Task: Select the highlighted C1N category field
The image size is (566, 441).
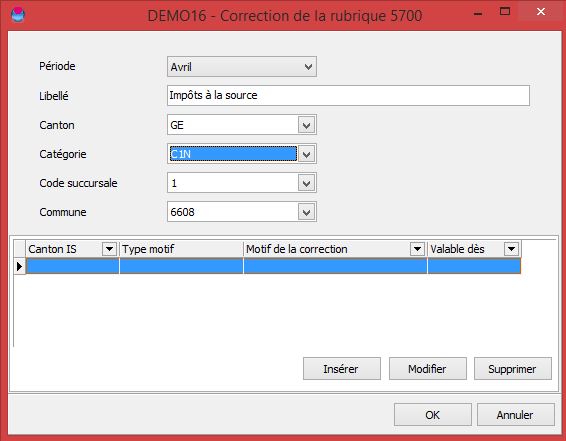Action: 233,154
